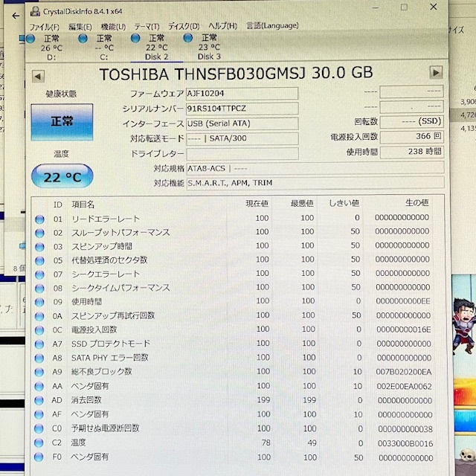Click the 22 °C temperature button
This screenshot has height=476, width=476.
pos(62,176)
